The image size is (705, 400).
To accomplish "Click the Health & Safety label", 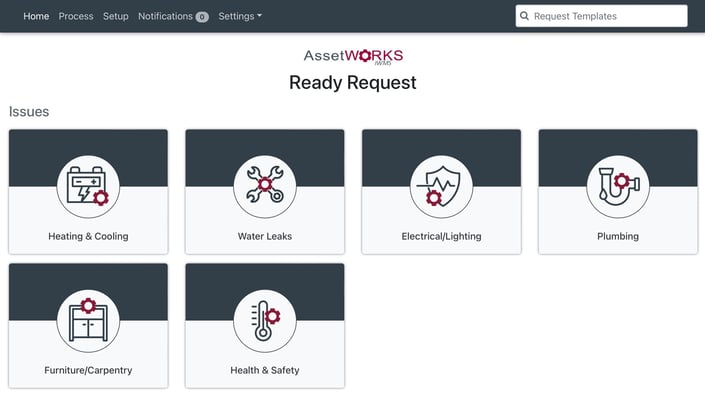I will coord(265,370).
